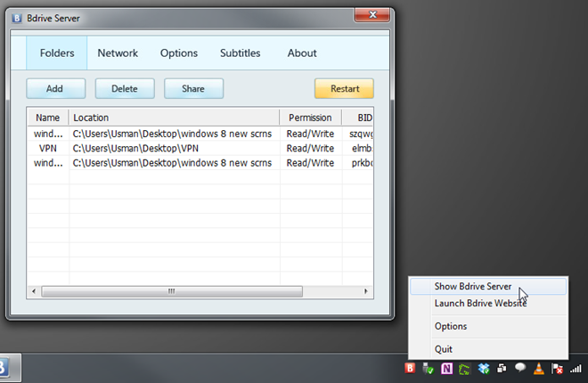Click the horizontal scrollbar thumb
The image size is (588, 383).
pos(172,291)
